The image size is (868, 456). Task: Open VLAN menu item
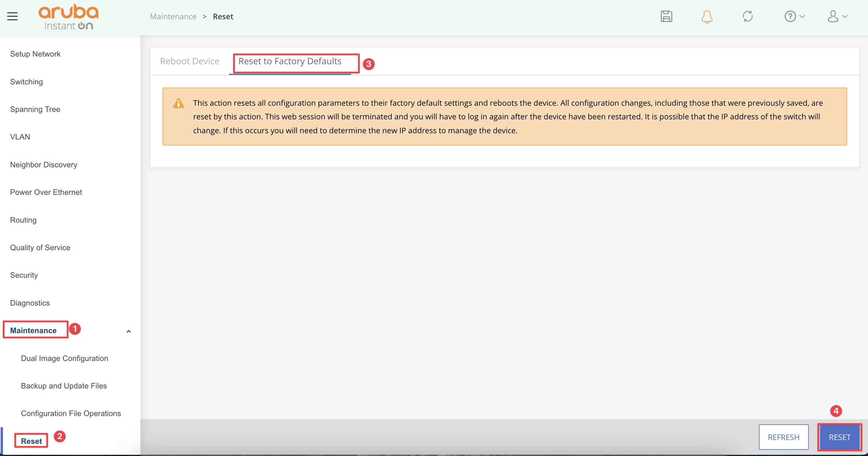tap(20, 137)
